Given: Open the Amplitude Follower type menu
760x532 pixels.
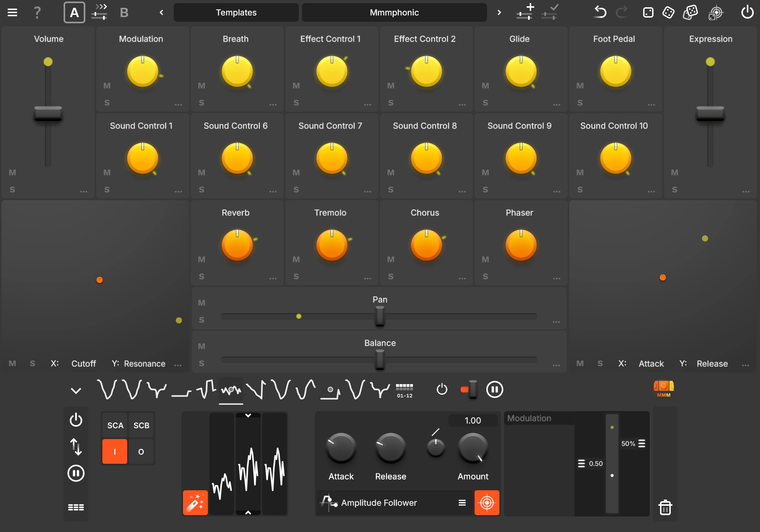Looking at the screenshot, I should [462, 503].
